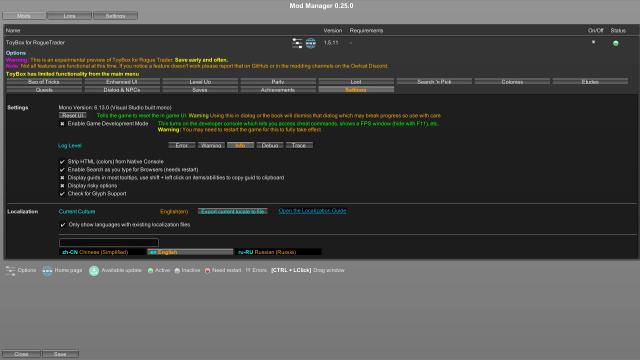Uncheck Check for Glyph Support

[62, 194]
